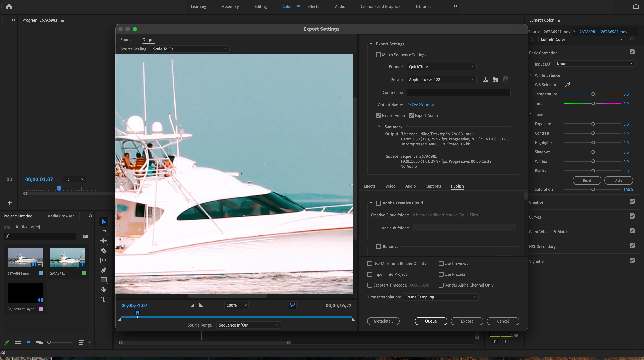Image resolution: width=644 pixels, height=360 pixels.
Task: Select the Razor tool
Action: coord(103,250)
